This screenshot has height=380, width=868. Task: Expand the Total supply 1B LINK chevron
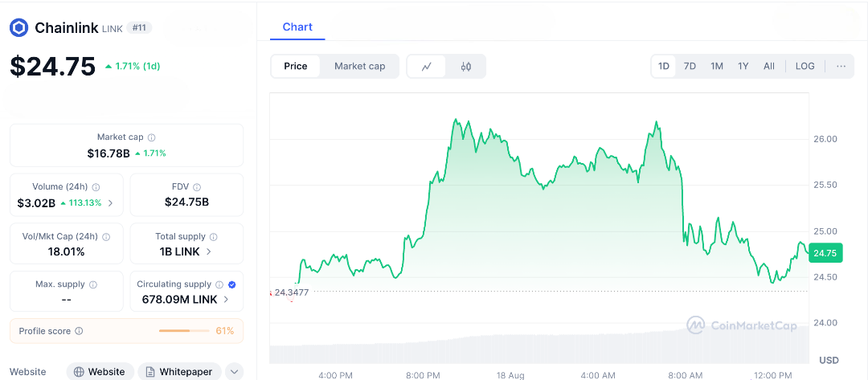(209, 251)
